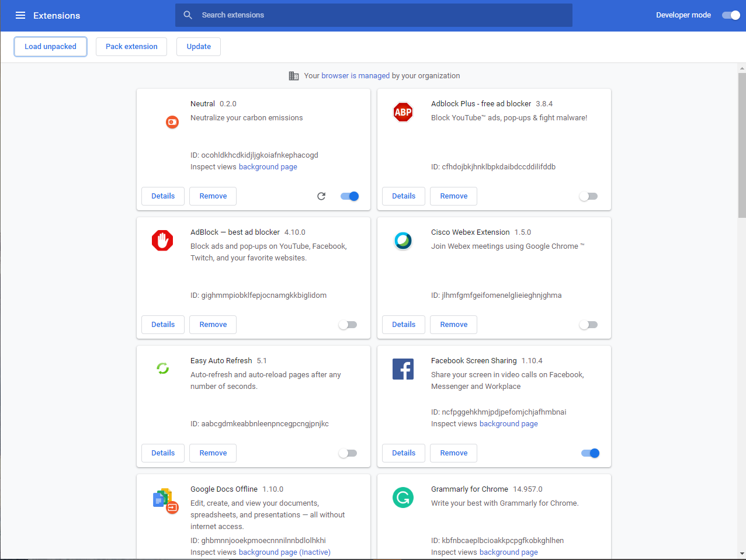746x560 pixels.
Task: Click 'Grammarly for Chrome' title
Action: click(470, 489)
